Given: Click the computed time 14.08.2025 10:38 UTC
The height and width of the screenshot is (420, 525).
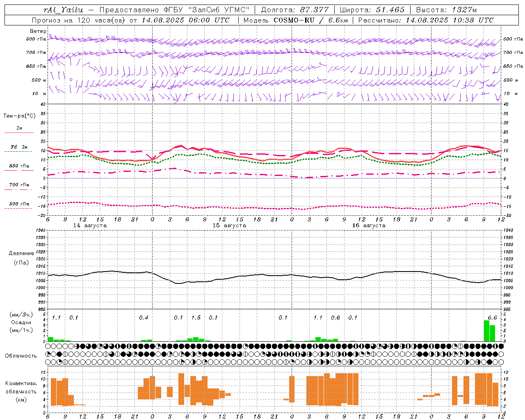Looking at the screenshot, I should 450,20.
